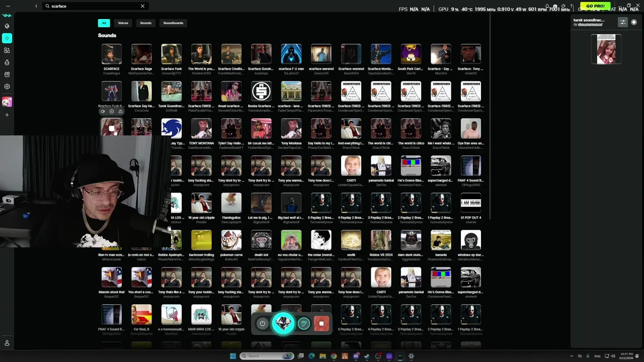
Task: Toggle the power button in the floating control bar
Action: click(x=262, y=324)
